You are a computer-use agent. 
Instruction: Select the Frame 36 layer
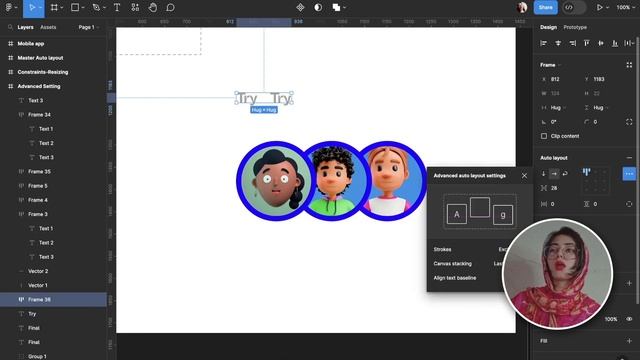point(53,300)
